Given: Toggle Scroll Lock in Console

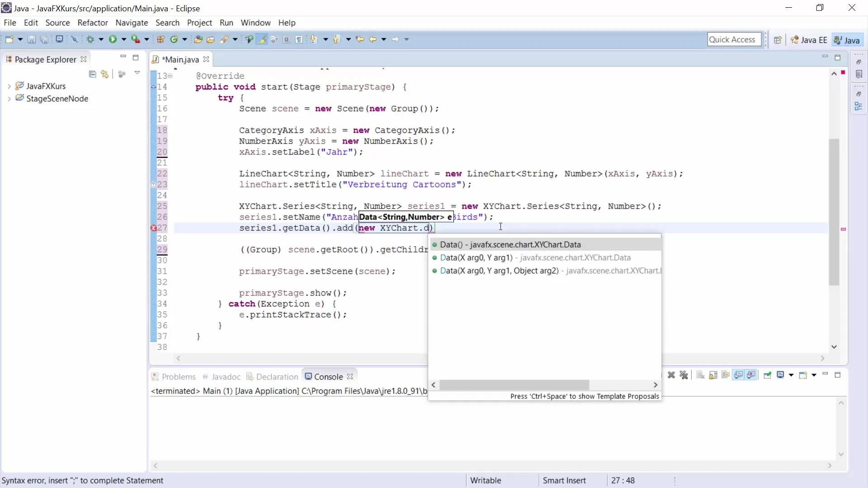Looking at the screenshot, I should click(713, 375).
